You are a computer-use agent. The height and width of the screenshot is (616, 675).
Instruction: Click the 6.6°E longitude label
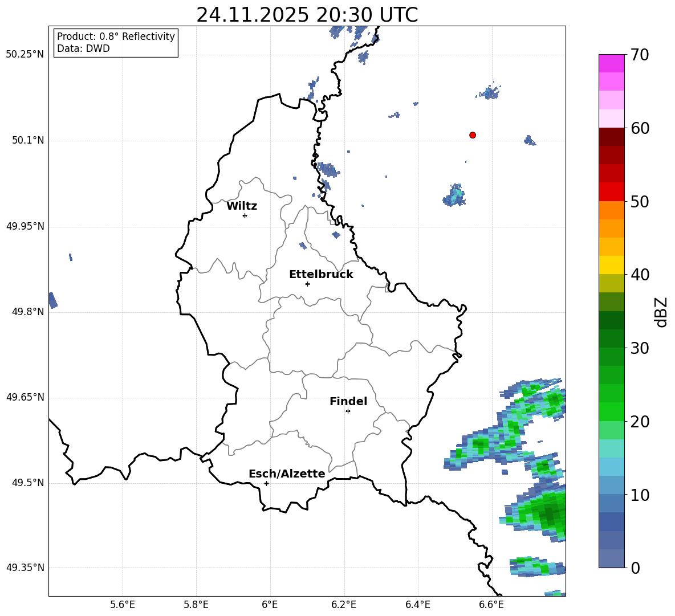click(491, 605)
